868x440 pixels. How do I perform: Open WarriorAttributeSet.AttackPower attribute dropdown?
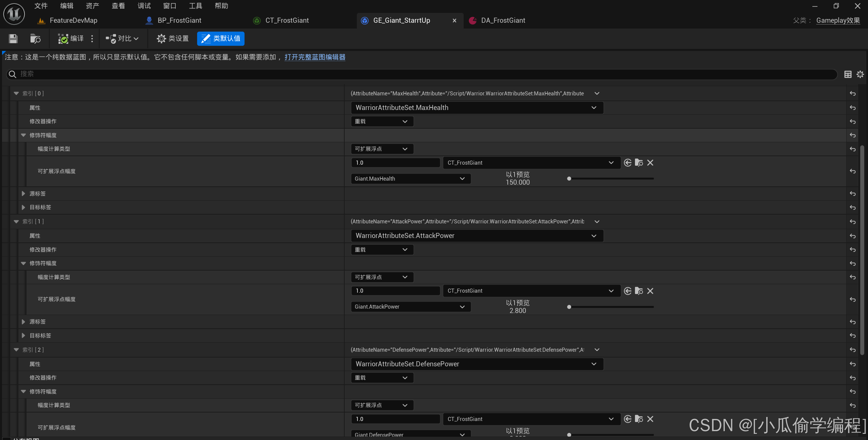tap(477, 236)
